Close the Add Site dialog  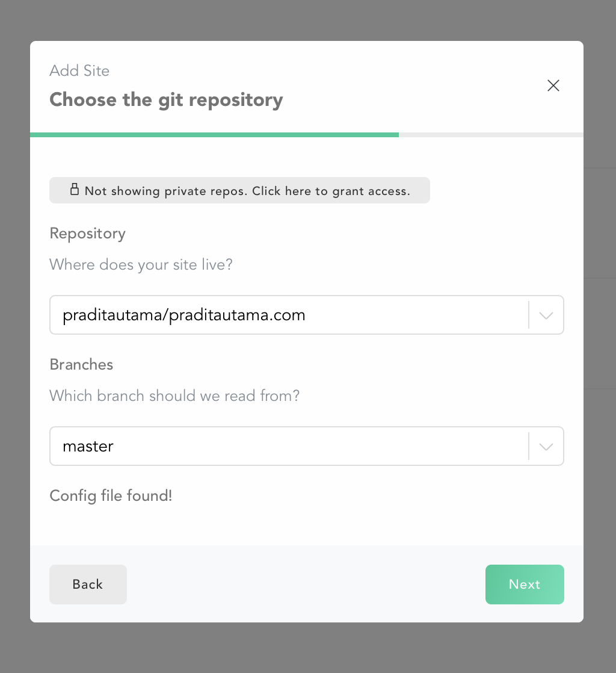coord(553,85)
